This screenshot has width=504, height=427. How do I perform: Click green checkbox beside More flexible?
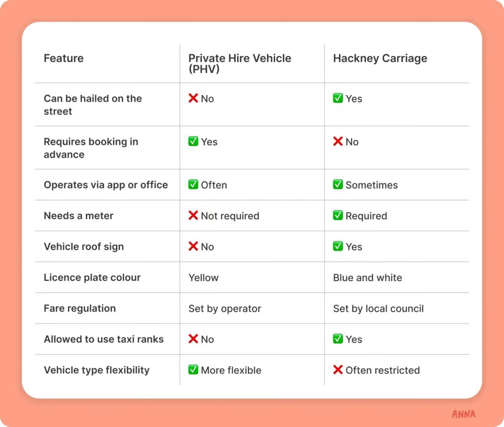pyautogui.click(x=193, y=370)
